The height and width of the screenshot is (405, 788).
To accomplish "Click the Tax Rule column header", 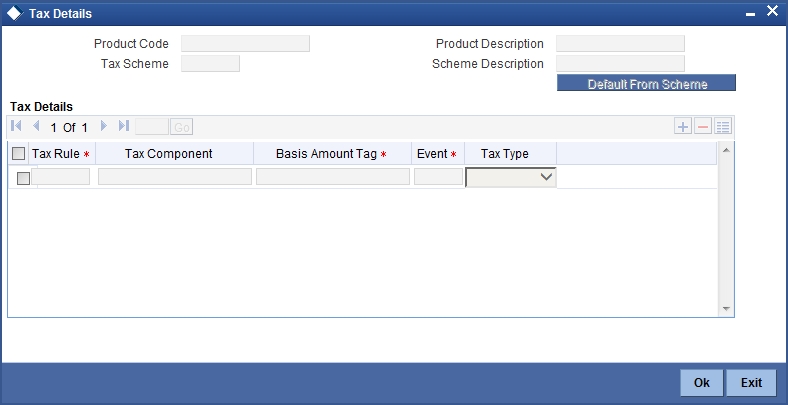I will [61, 154].
